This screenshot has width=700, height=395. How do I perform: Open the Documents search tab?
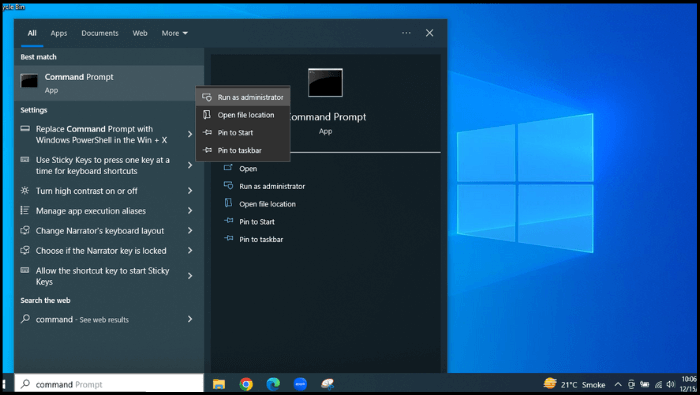coord(100,33)
